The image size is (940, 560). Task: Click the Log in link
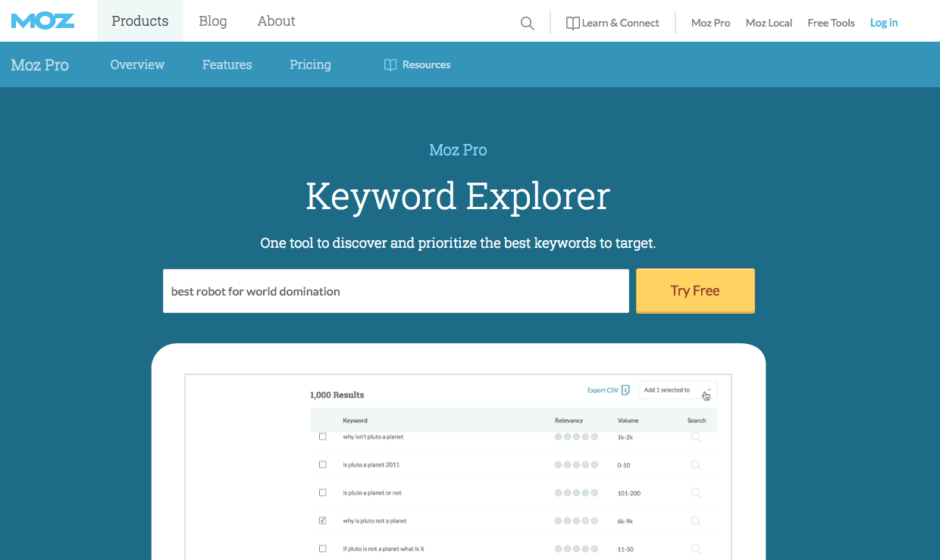(x=883, y=23)
